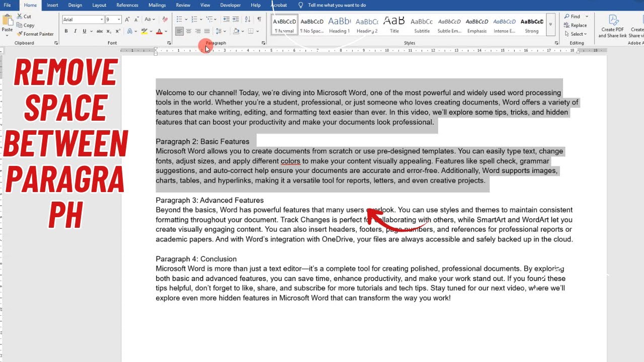Click Tell me what you want to do
The width and height of the screenshot is (644, 362).
point(337,5)
